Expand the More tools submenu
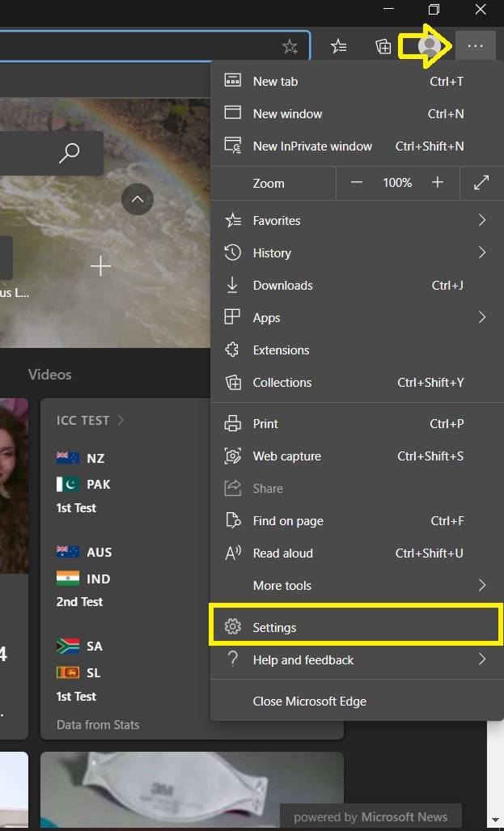This screenshot has width=504, height=831. (x=356, y=586)
